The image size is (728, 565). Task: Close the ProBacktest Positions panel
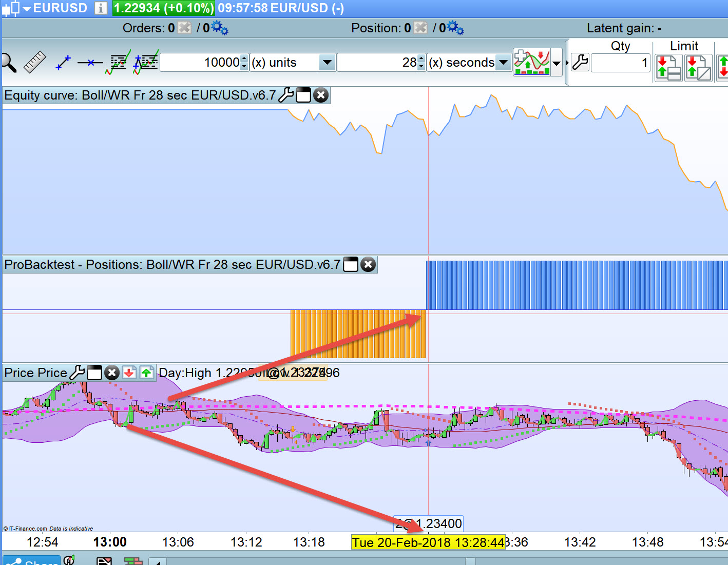coord(368,265)
